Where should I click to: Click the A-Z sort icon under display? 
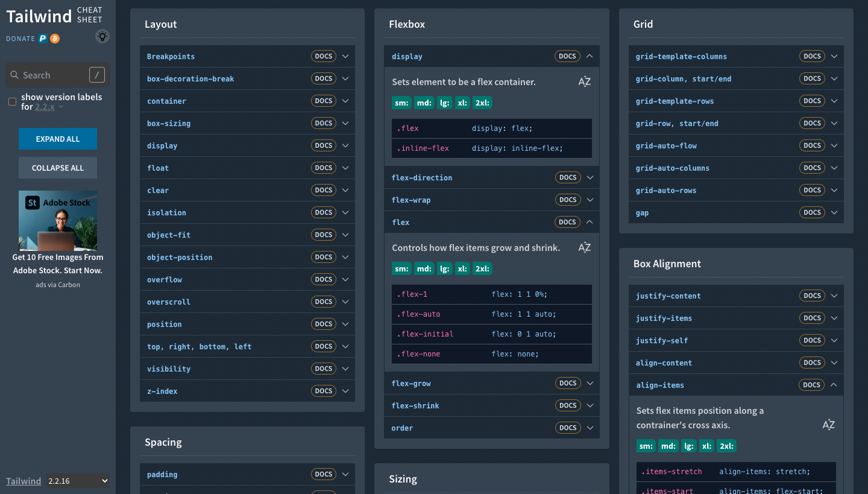tap(584, 82)
